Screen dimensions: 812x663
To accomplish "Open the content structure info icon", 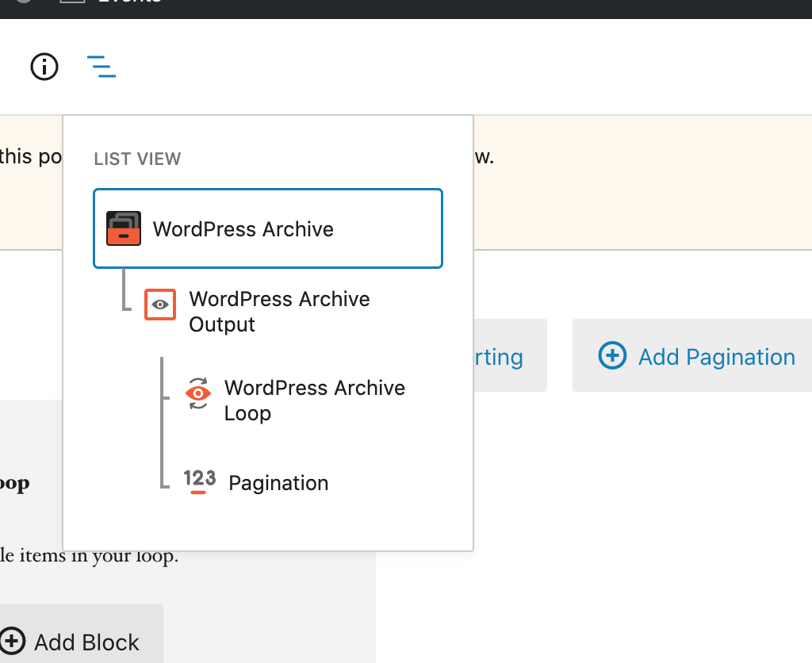I will tap(44, 67).
